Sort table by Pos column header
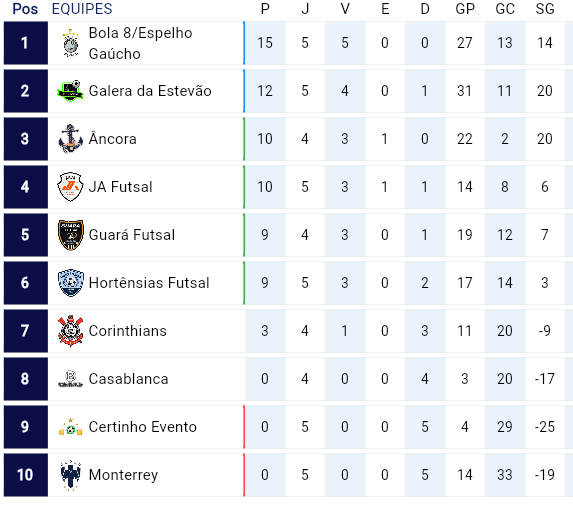The width and height of the screenshot is (573, 505). 25,9
